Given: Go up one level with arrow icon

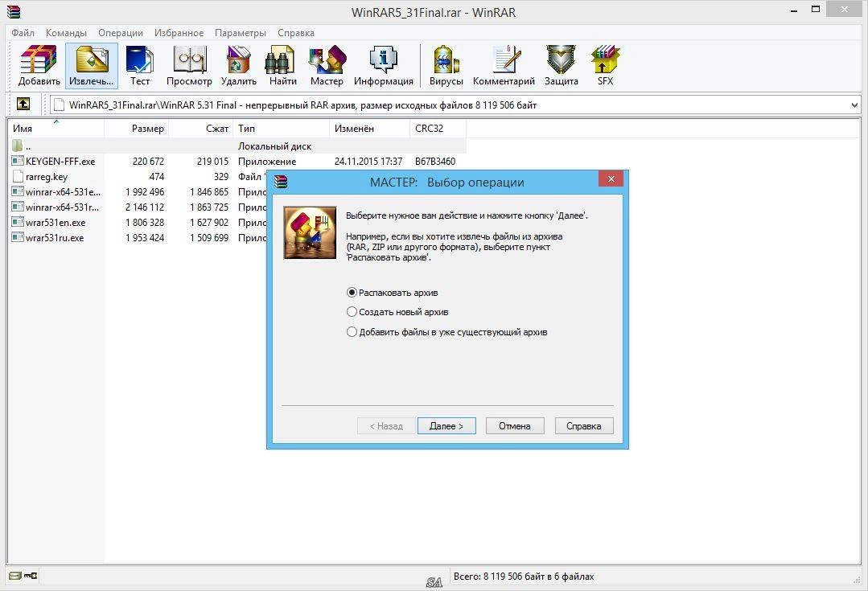Looking at the screenshot, I should tap(23, 104).
